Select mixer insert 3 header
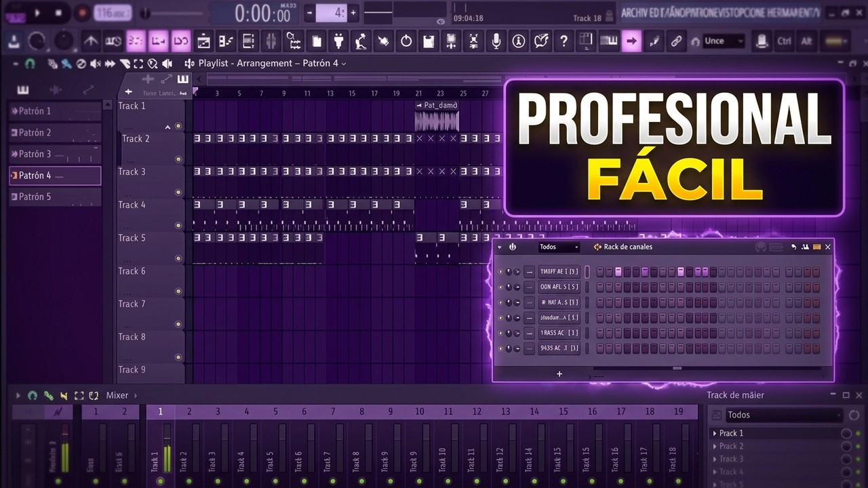 [218, 411]
